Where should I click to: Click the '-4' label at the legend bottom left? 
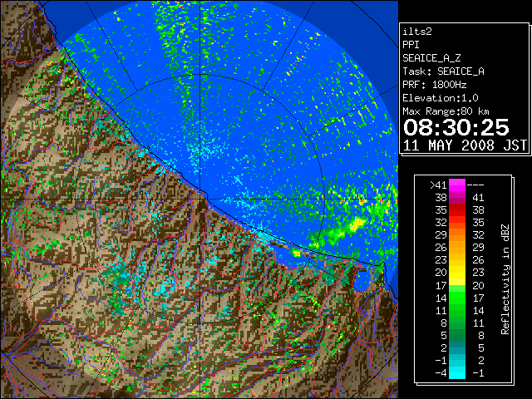(441, 373)
